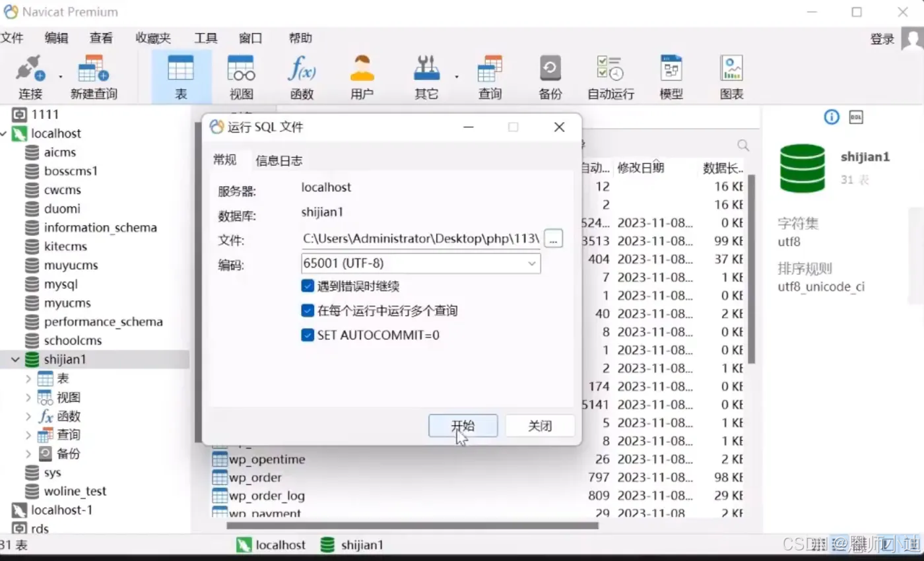Open the 文件 menu
Viewport: 924px width, 561px height.
(11, 38)
